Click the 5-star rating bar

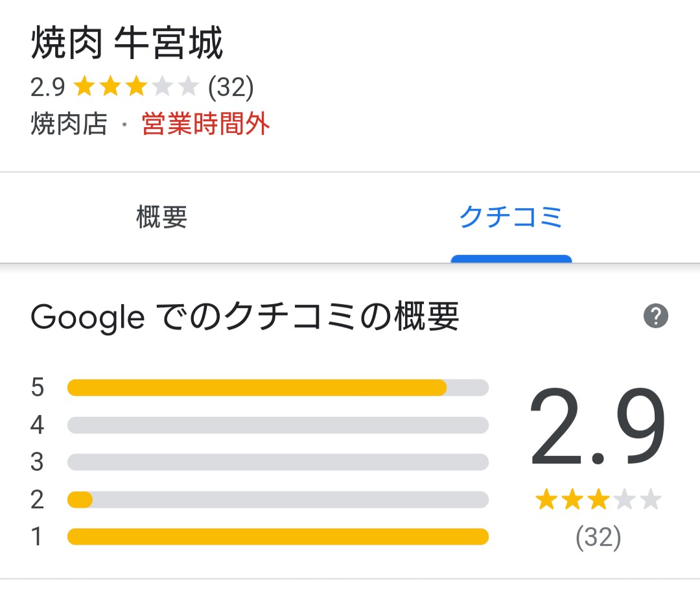click(x=277, y=388)
